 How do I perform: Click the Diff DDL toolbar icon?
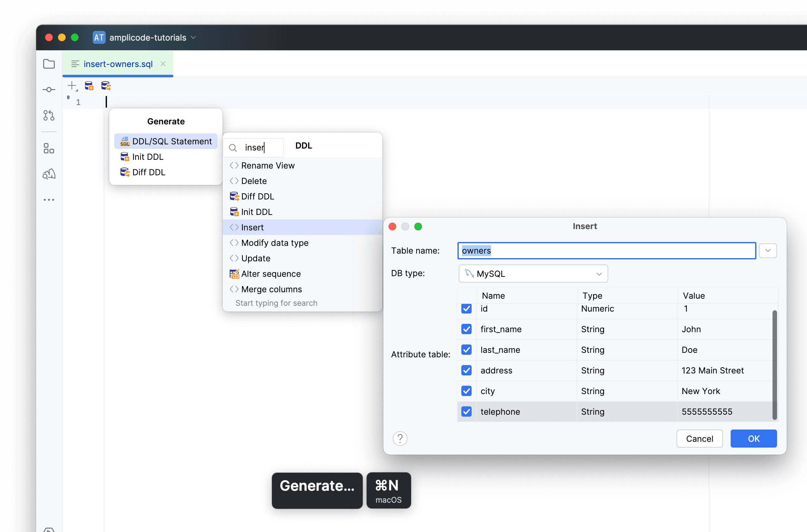[106, 86]
